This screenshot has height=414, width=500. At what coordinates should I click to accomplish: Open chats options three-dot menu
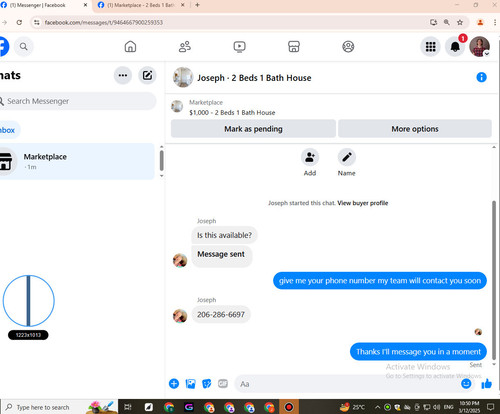(x=123, y=75)
